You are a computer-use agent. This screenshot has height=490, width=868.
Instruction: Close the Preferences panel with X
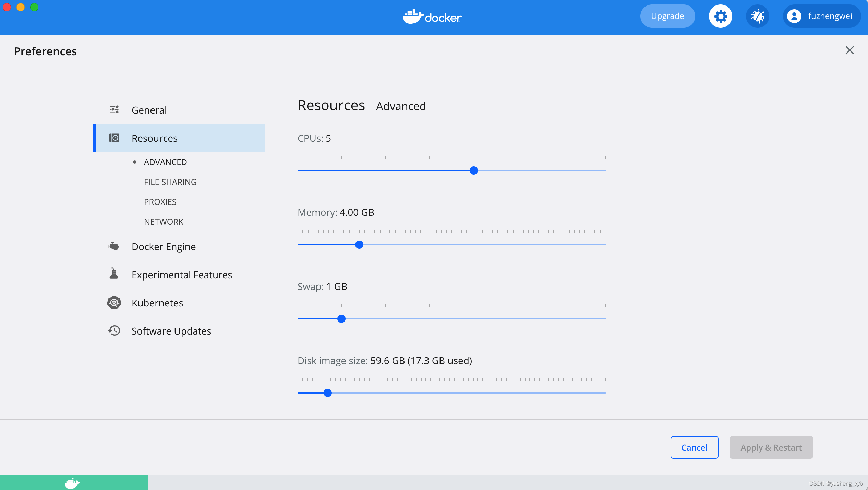click(849, 50)
